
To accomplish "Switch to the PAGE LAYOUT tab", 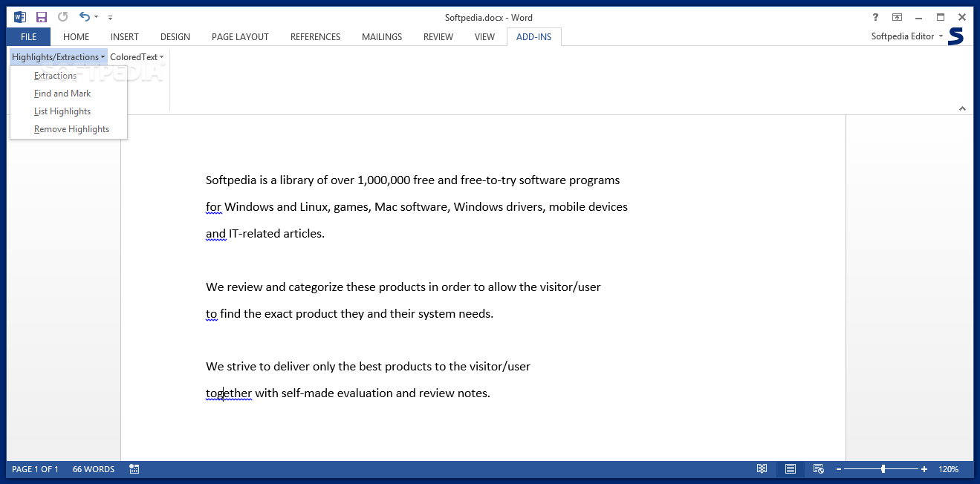I will (240, 36).
